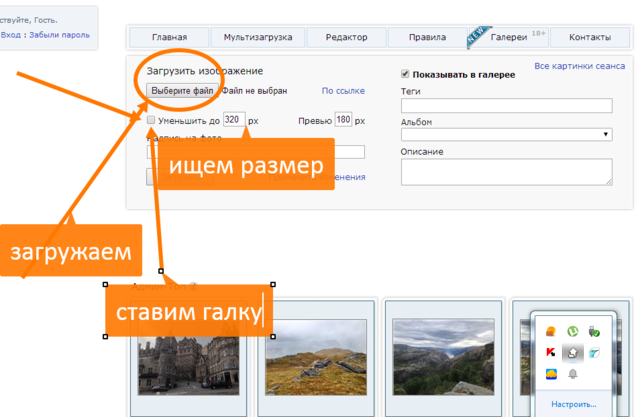Screen dimensions: 640x417
Task: Click 'Забыли пароль' link
Action: click(x=59, y=35)
